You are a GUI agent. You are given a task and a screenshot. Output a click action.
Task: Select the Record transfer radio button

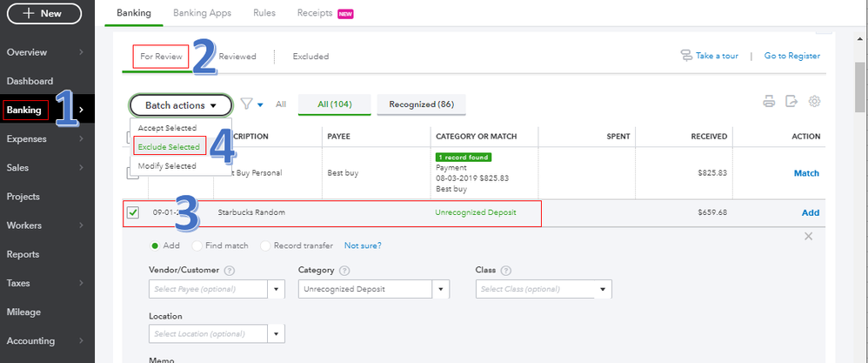coord(266,246)
